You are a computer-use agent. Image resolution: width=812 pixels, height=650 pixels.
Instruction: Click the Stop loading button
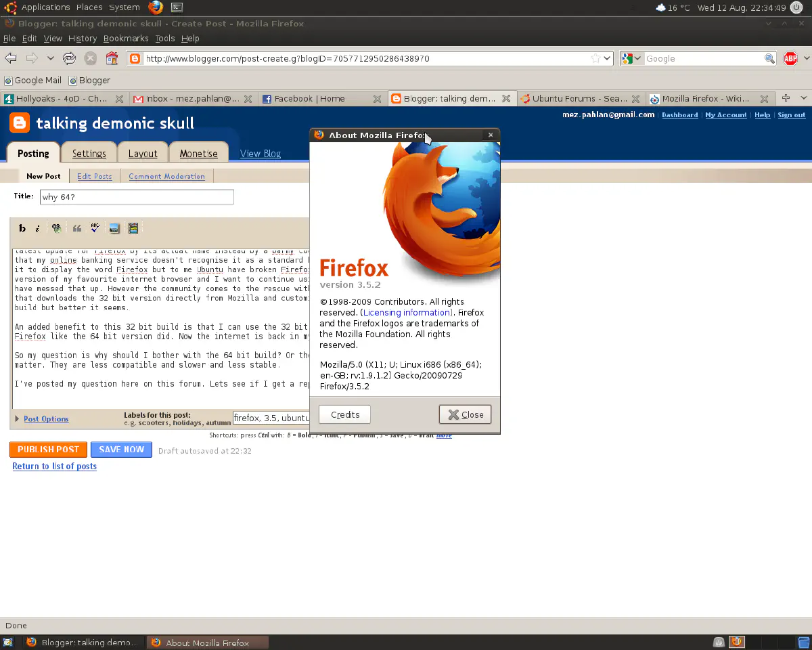coord(90,58)
